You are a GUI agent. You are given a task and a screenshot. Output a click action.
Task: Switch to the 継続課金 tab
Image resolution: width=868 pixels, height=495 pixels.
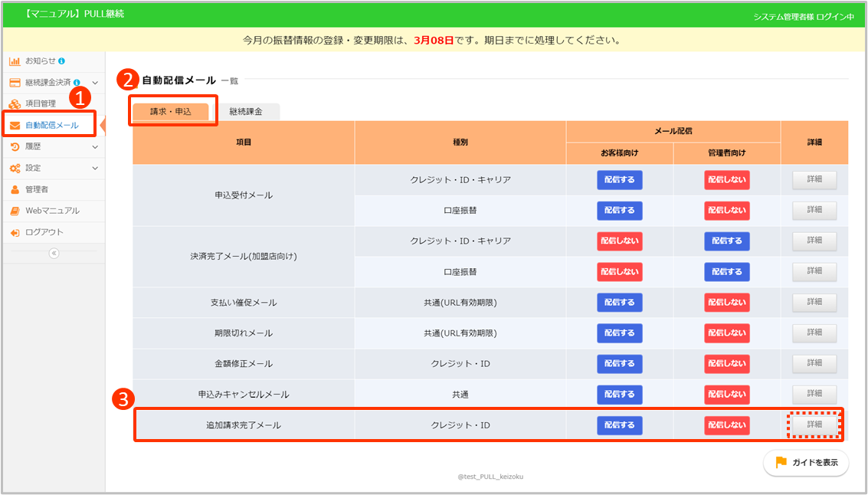(x=246, y=111)
